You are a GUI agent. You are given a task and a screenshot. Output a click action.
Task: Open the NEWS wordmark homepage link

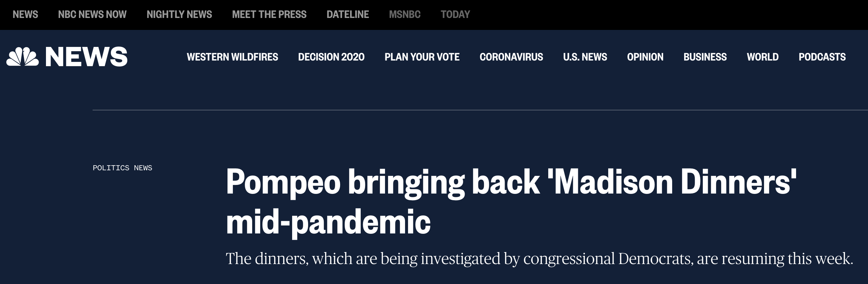86,57
